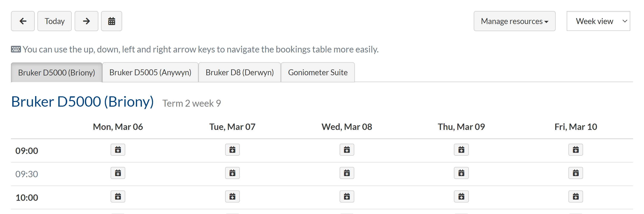Screen dimensions: 644x214
Task: Click the Bruker D5000 (Briony) heading link
Action: coord(82,102)
